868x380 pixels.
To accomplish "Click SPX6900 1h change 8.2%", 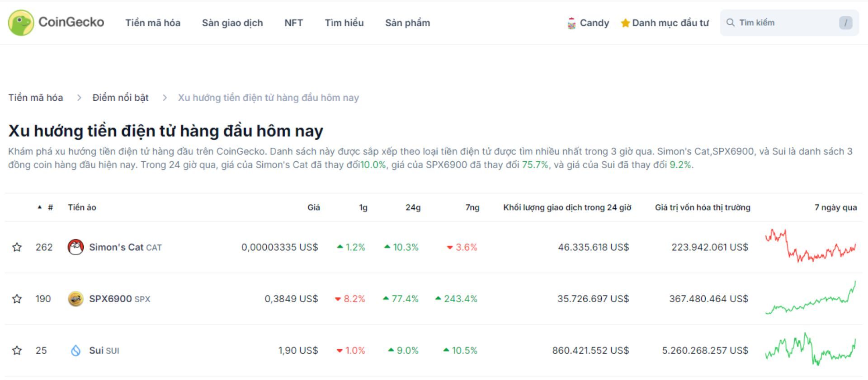I will tap(350, 299).
